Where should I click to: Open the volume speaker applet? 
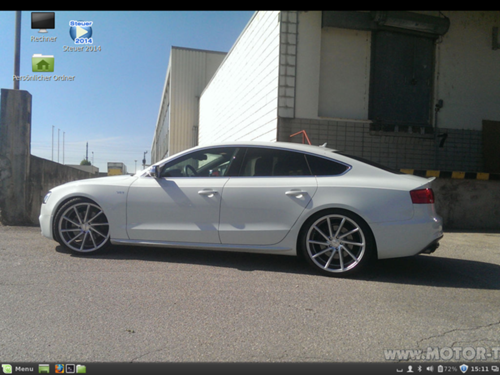click(x=430, y=369)
